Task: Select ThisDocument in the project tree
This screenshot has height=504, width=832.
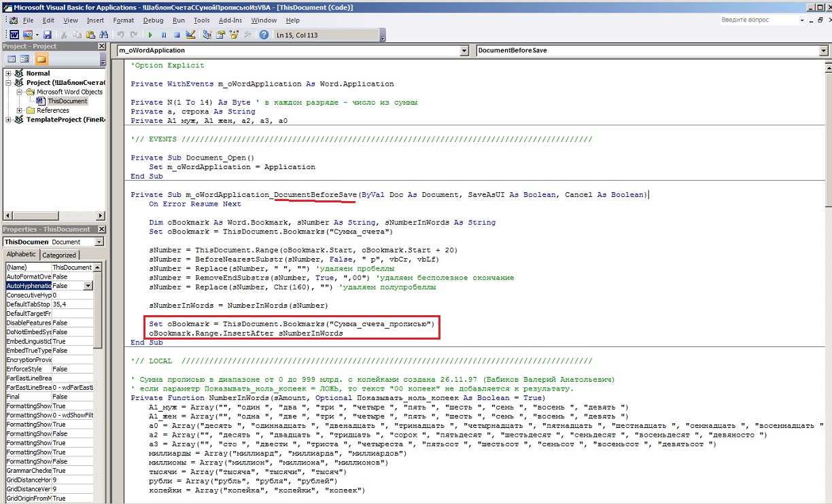Action: [x=67, y=101]
